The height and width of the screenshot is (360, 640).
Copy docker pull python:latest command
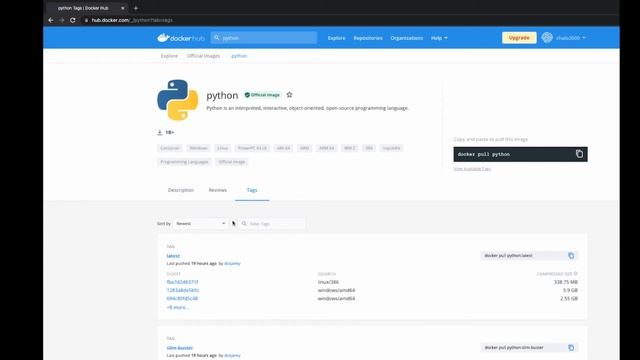click(x=571, y=256)
